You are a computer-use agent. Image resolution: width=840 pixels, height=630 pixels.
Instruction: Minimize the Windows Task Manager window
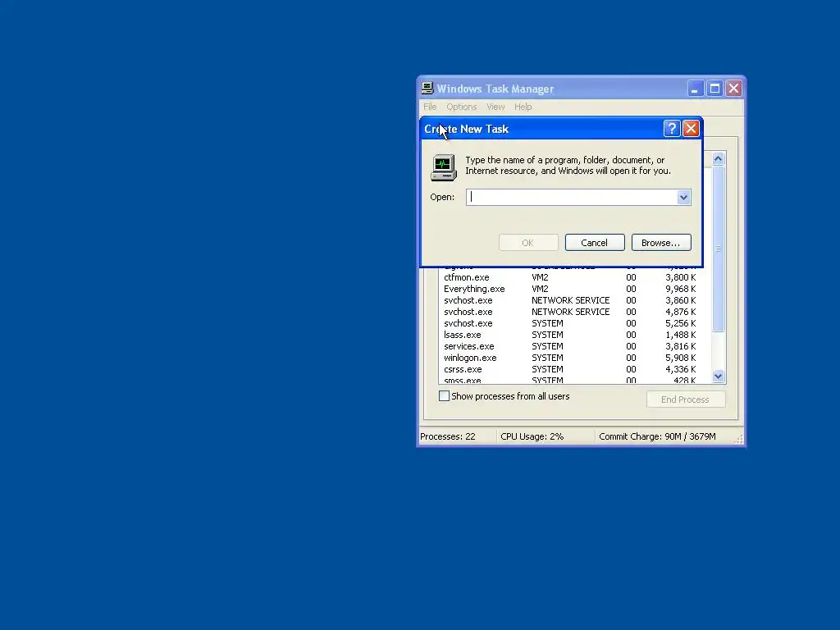(695, 89)
